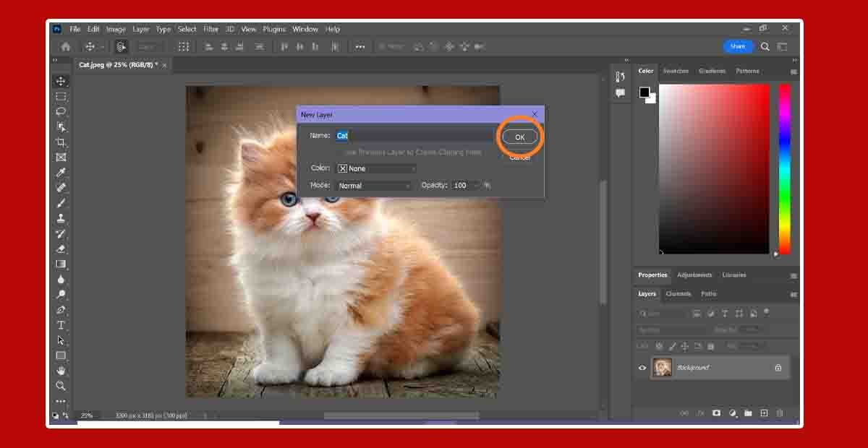The width and height of the screenshot is (868, 448).
Task: Select the Lasso tool
Action: coord(61,111)
